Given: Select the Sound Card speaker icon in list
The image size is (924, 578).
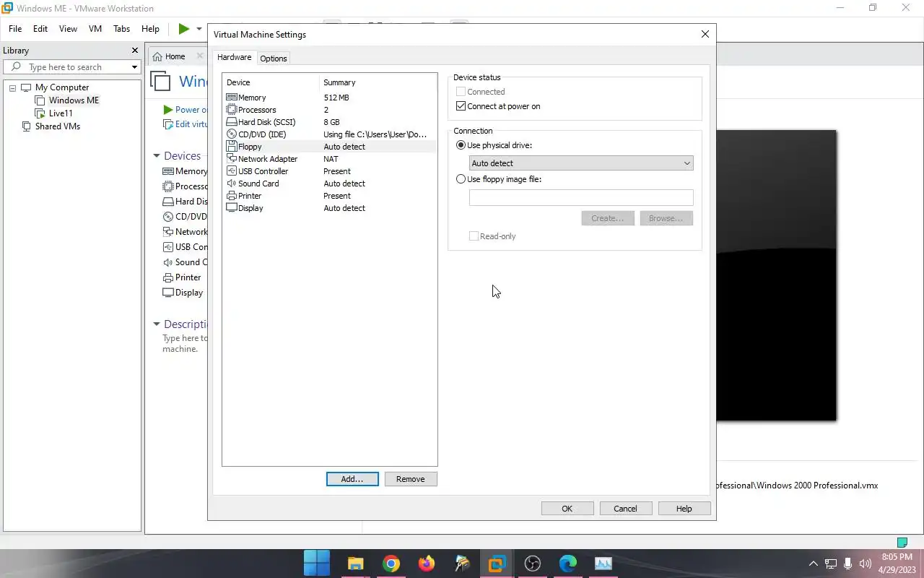Looking at the screenshot, I should click(232, 184).
